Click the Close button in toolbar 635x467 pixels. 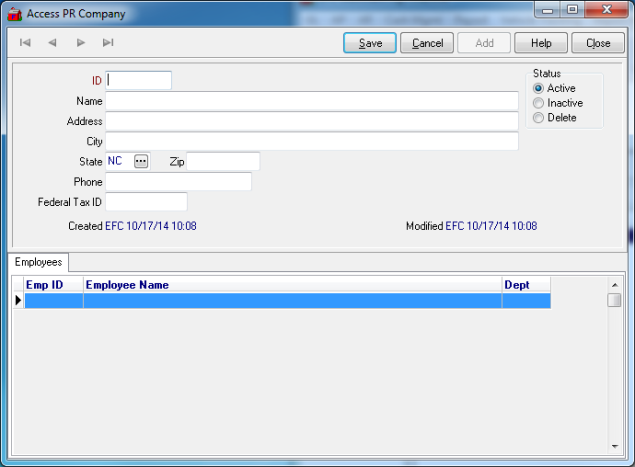(x=598, y=43)
